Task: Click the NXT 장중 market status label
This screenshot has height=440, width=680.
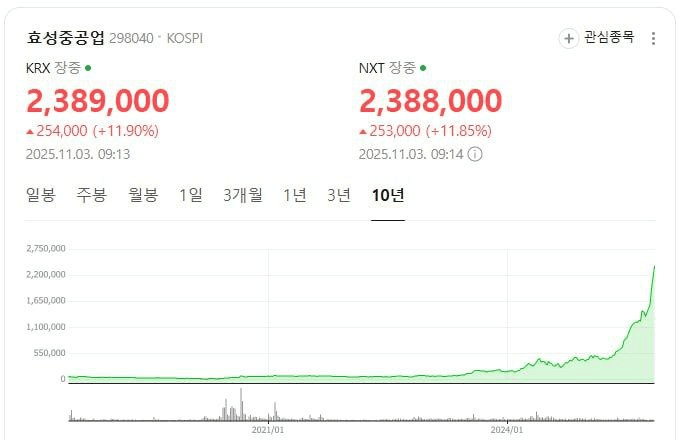Action: (392, 68)
